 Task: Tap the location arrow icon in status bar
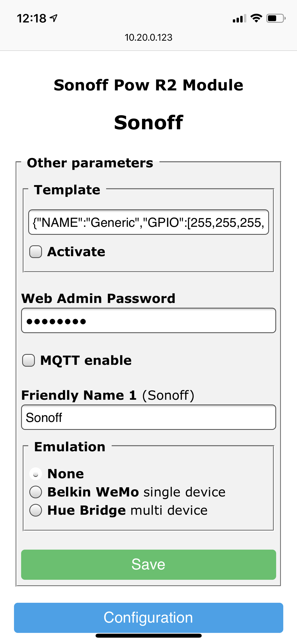click(54, 18)
